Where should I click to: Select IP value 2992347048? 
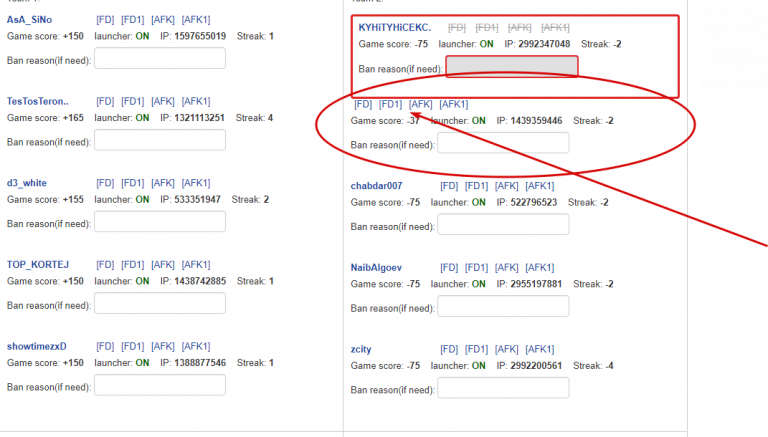click(544, 44)
